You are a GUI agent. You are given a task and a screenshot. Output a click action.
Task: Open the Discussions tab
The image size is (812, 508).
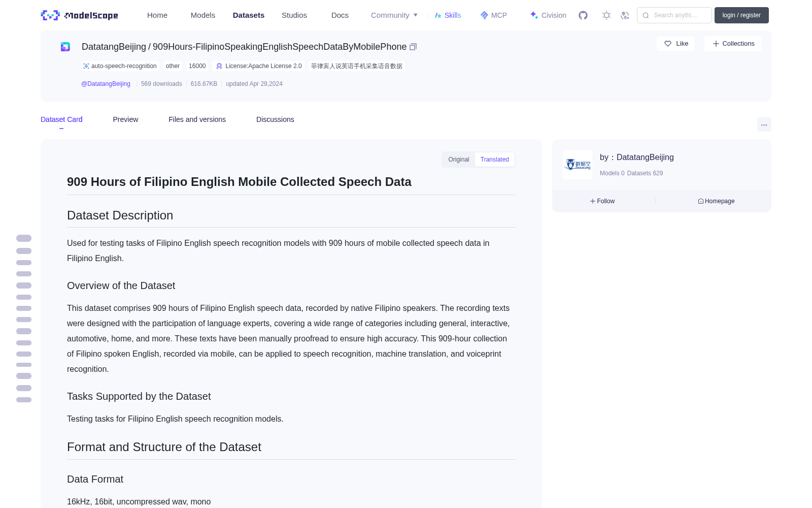275,119
